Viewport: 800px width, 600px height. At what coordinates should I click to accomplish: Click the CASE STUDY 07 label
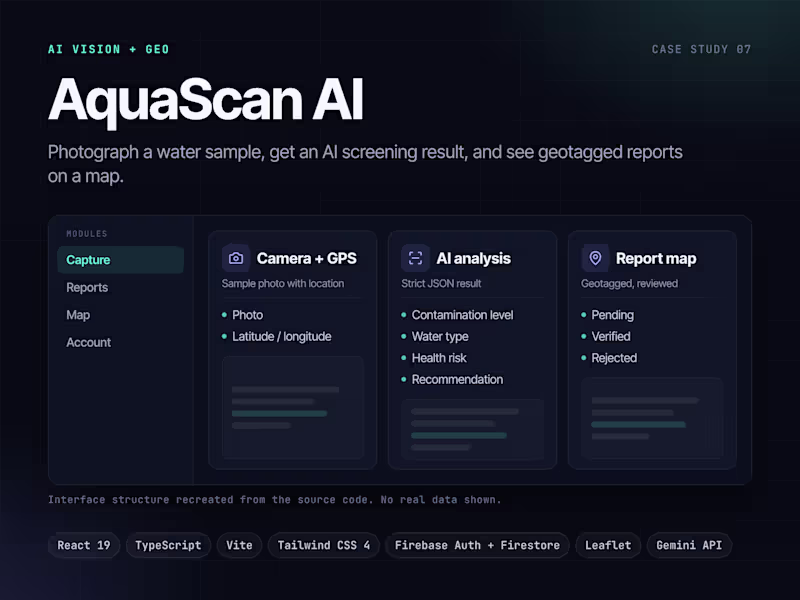(701, 49)
